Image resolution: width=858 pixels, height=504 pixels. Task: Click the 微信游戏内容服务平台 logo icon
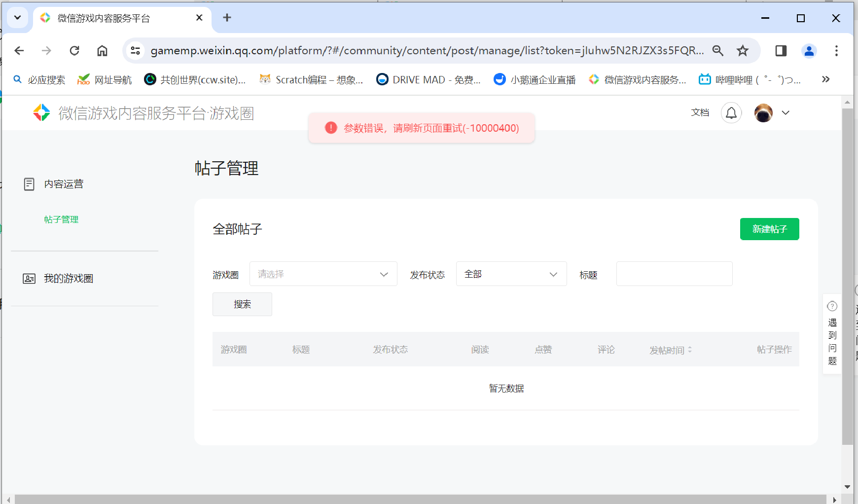point(42,112)
